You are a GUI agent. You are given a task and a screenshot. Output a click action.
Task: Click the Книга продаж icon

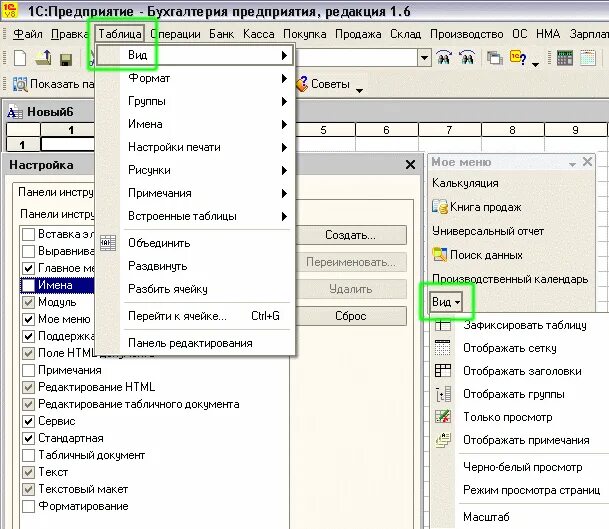point(440,207)
